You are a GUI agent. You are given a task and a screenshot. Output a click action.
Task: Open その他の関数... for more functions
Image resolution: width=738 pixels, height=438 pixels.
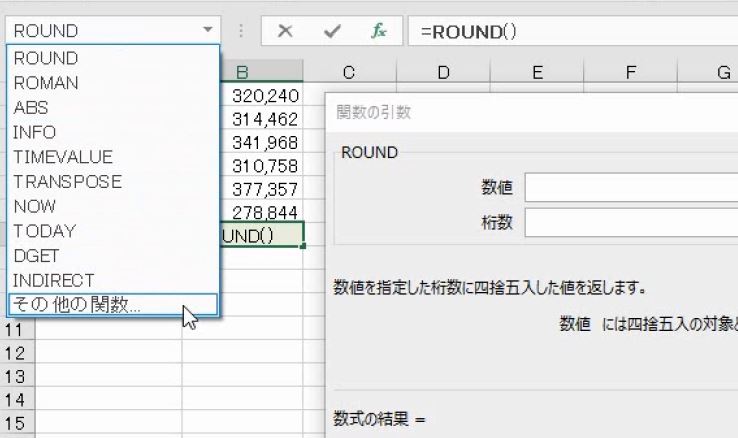[x=113, y=305]
